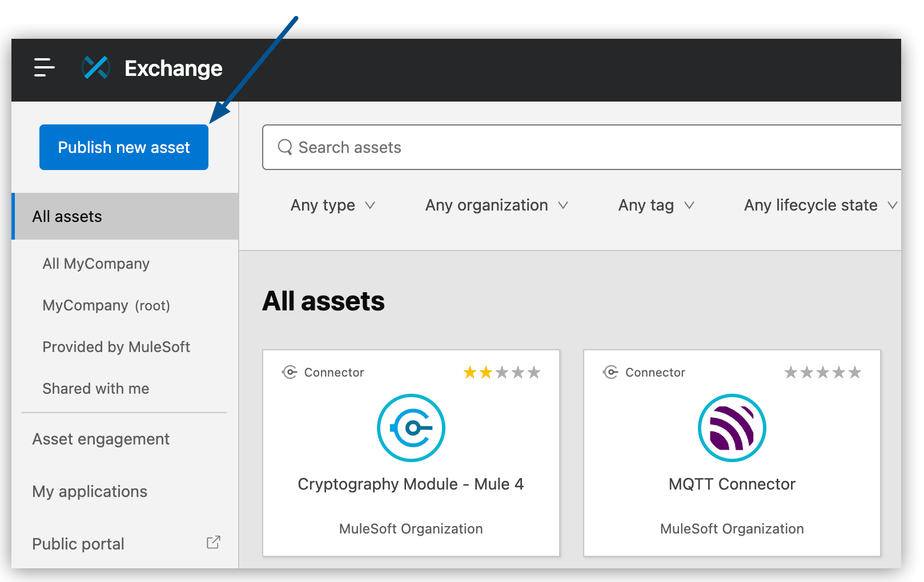Open the Any organization dropdown
This screenshot has width=924, height=582.
point(496,205)
